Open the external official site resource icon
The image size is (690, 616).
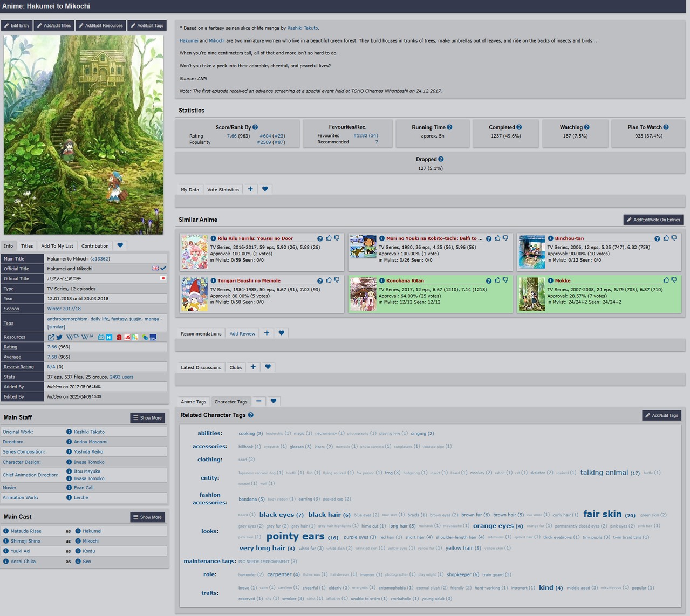tap(51, 337)
